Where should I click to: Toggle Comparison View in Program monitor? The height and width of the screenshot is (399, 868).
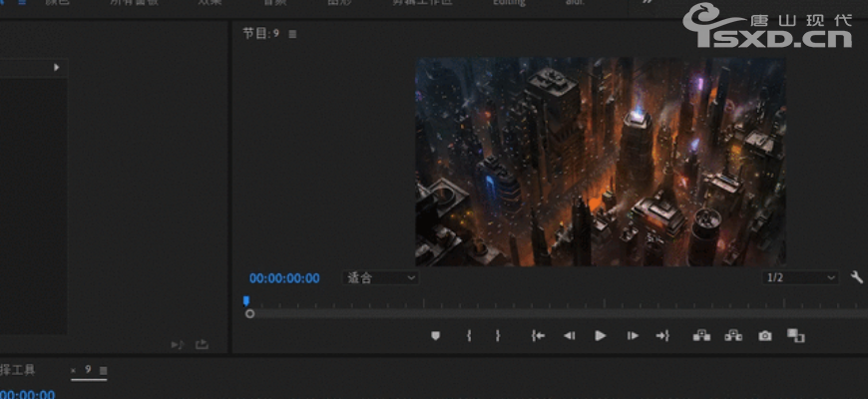(795, 335)
